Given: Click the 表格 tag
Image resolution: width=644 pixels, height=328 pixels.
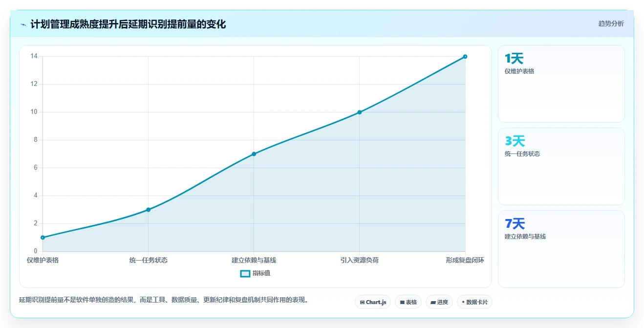Looking at the screenshot, I should (x=408, y=302).
